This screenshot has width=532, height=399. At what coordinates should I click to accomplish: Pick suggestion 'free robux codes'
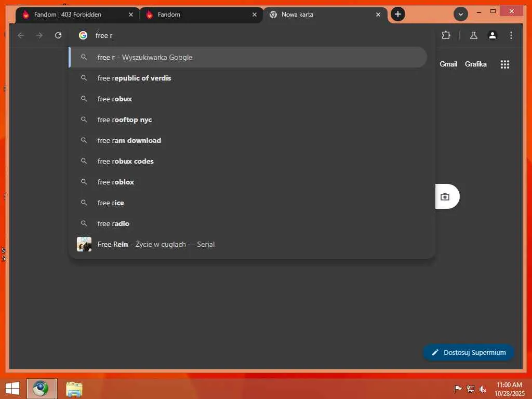(x=248, y=161)
